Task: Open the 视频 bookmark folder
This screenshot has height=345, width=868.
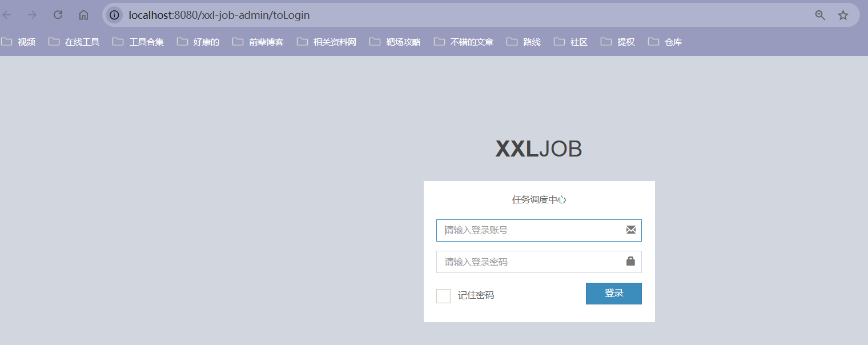Action: [19, 42]
